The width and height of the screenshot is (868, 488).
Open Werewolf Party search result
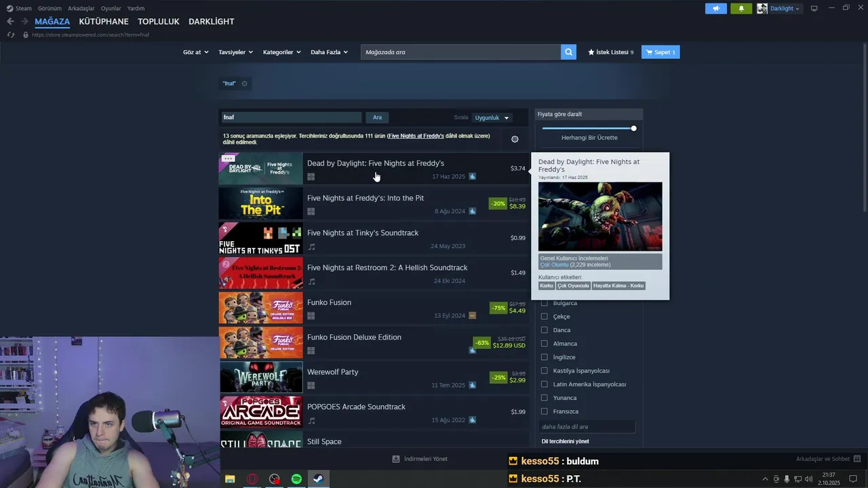coord(373,378)
